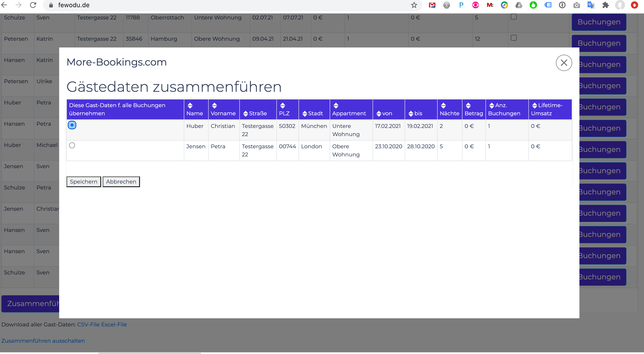Tick the checkbox in Petersen Katrin Hamburg row

click(x=513, y=38)
